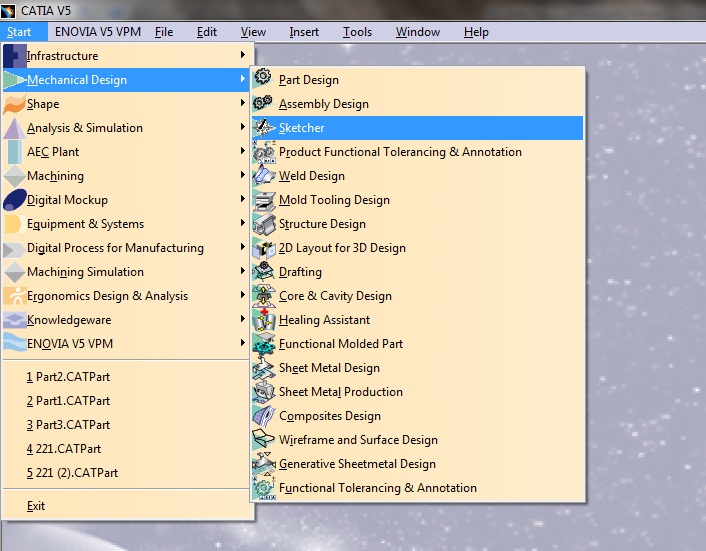706x551 pixels.
Task: Expand the Digital Mockup submenu arrow
Action: (x=243, y=199)
